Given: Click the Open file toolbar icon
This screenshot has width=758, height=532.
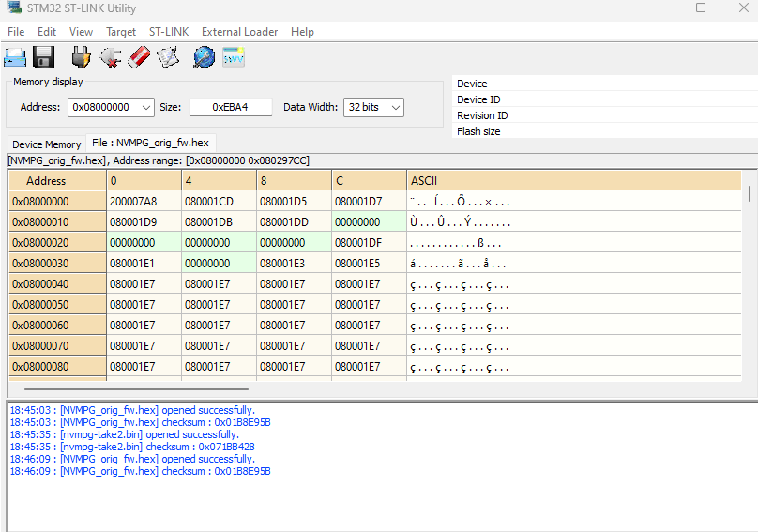Looking at the screenshot, I should (x=14, y=57).
